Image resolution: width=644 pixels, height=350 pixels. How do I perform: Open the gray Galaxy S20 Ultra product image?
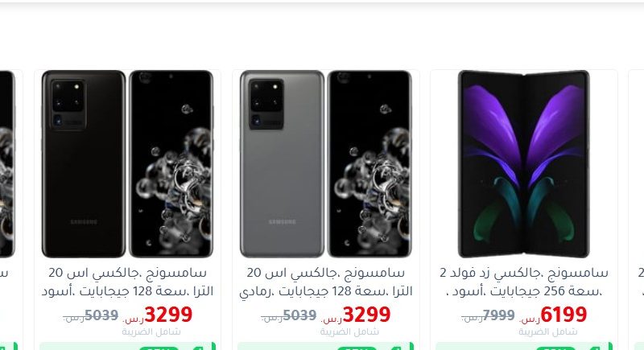pyautogui.click(x=326, y=164)
